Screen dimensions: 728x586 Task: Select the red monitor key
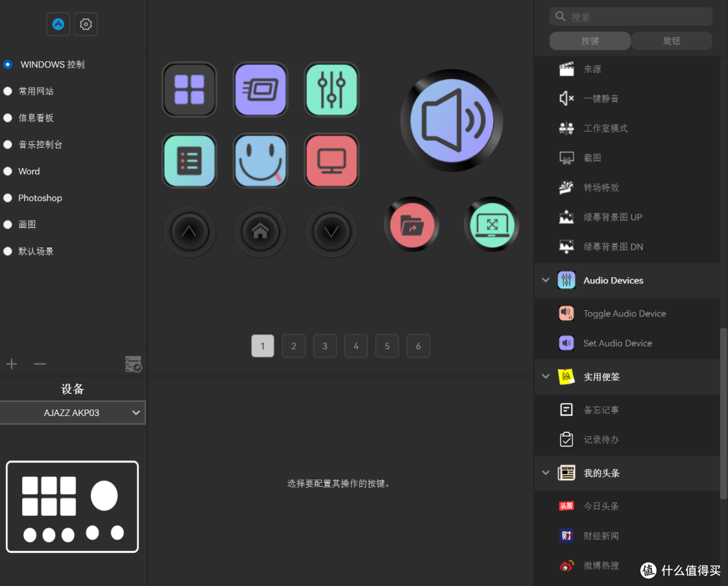click(x=332, y=160)
